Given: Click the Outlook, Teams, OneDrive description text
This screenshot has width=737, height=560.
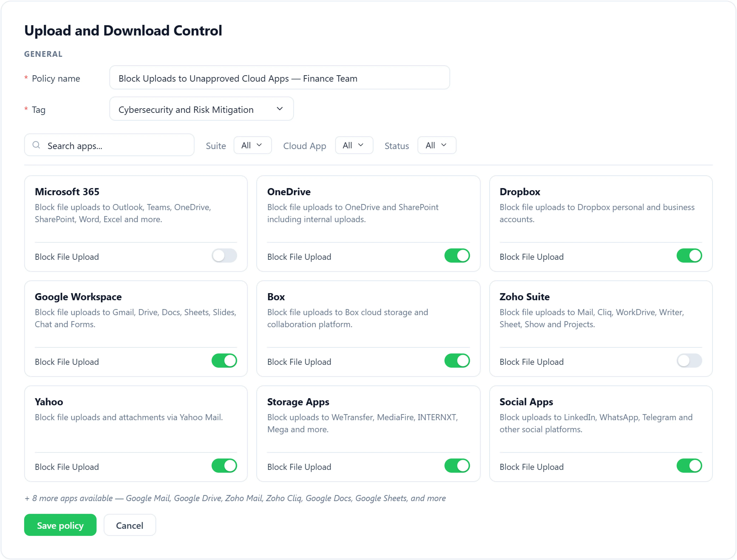Looking at the screenshot, I should (x=123, y=213).
